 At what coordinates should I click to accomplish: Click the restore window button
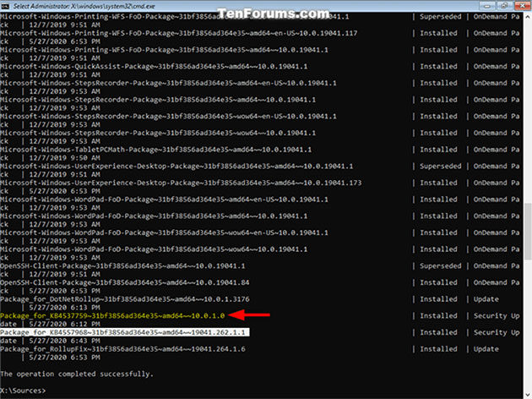[504, 6]
